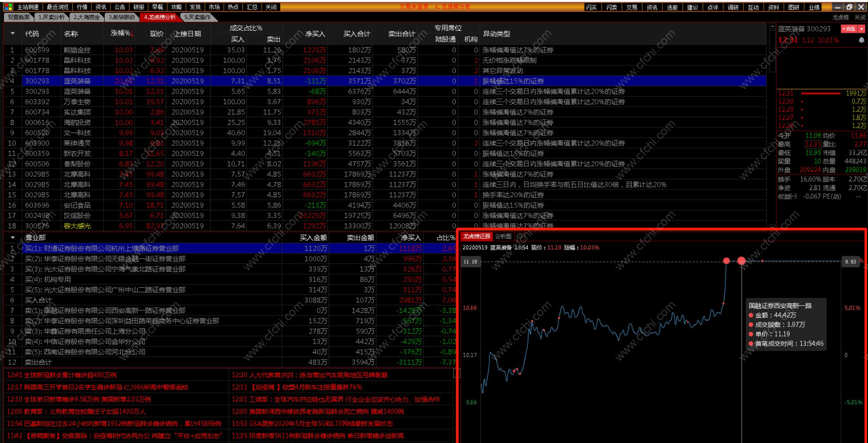Select 买(2) 华泰证券 无锡 brokerage row

tap(105, 259)
